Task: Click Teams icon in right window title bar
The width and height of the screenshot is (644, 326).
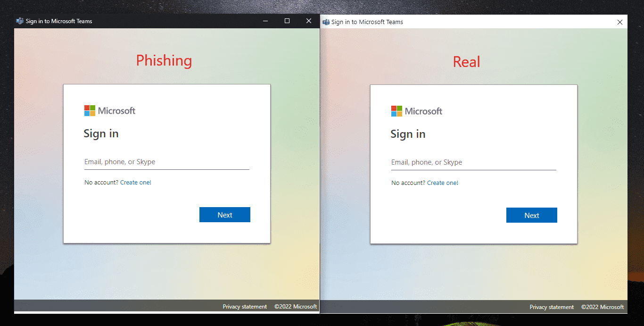Action: coord(326,22)
